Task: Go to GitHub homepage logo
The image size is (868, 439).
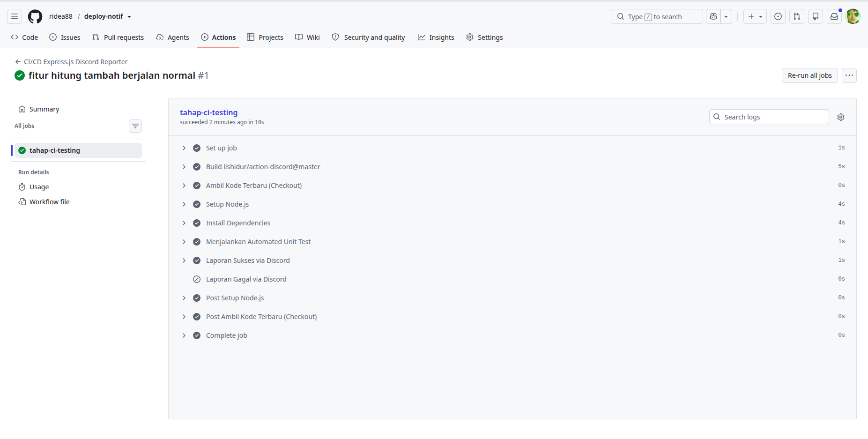Action: pyautogui.click(x=35, y=16)
